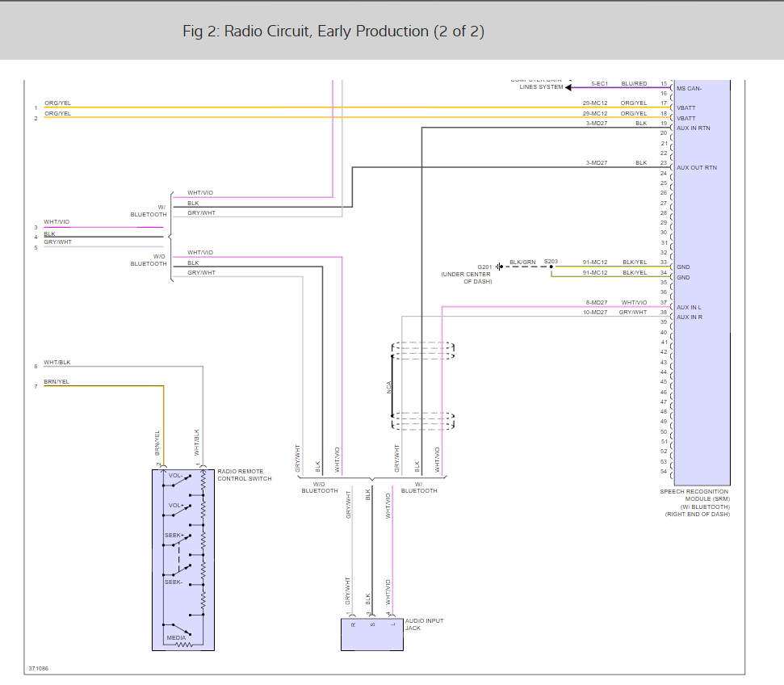This screenshot has width=784, height=685.
Task: Click the 'BLK/GRN' wire label near G201
Action: pyautogui.click(x=522, y=263)
